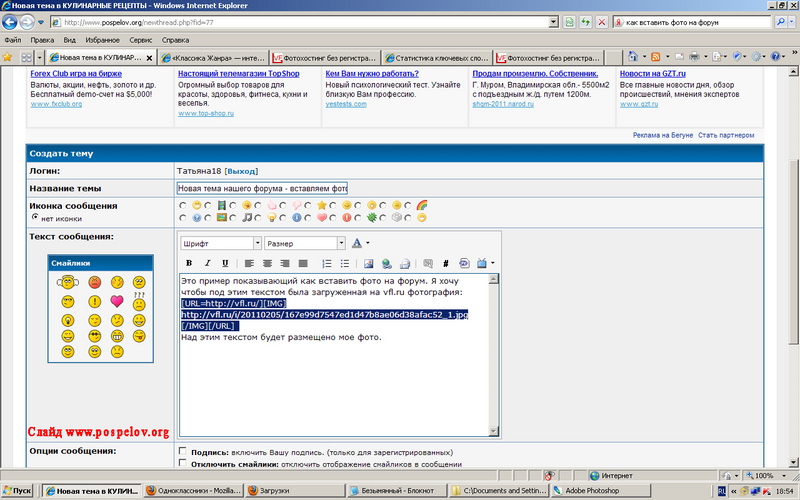
Task: Open the text color dropdown arrow
Action: [368, 243]
